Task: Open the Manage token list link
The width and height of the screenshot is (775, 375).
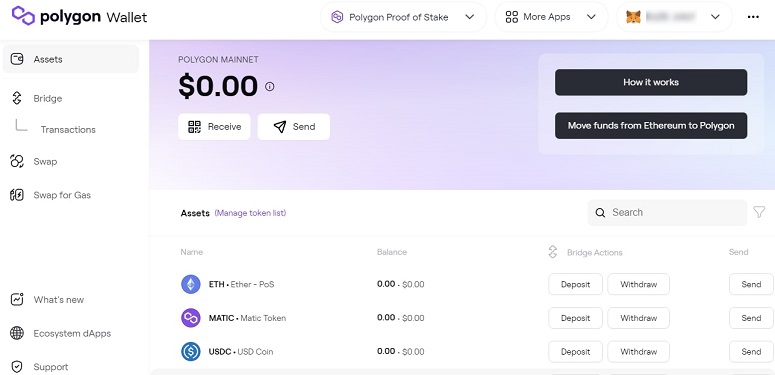Action: coord(250,213)
